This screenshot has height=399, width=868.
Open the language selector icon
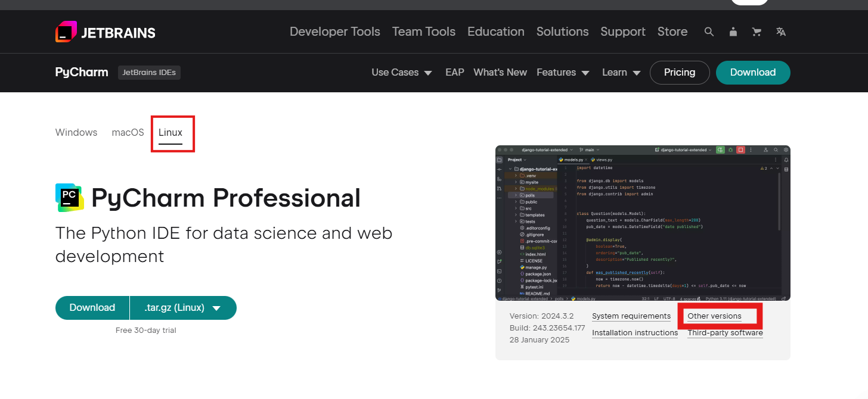tap(781, 32)
